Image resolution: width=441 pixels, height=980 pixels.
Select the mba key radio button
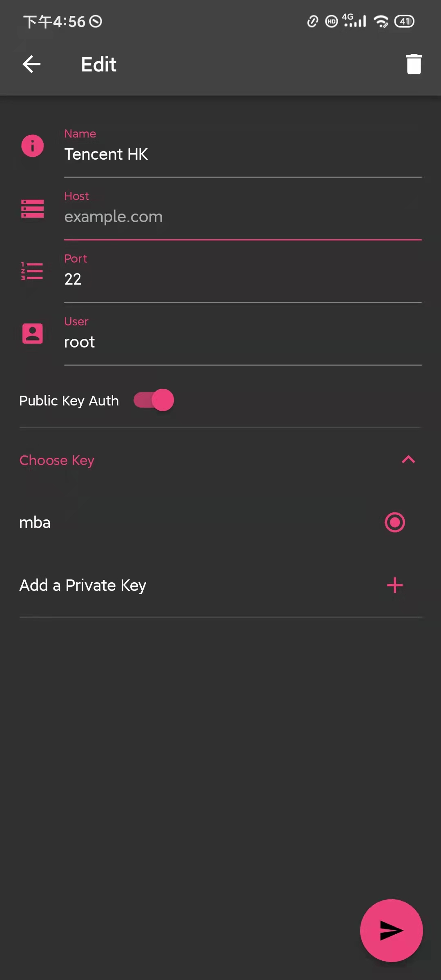pos(395,523)
